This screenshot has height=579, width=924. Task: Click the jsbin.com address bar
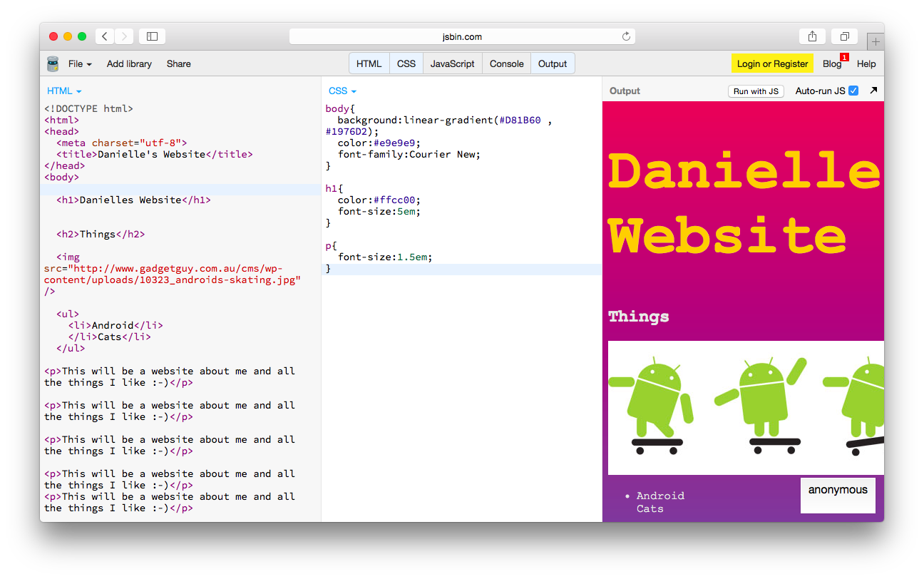(x=462, y=36)
